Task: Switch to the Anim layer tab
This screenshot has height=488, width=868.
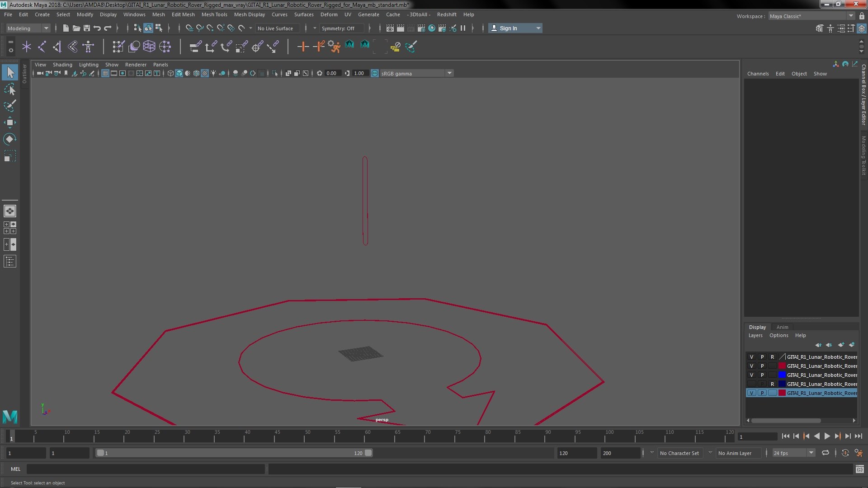Action: [782, 327]
